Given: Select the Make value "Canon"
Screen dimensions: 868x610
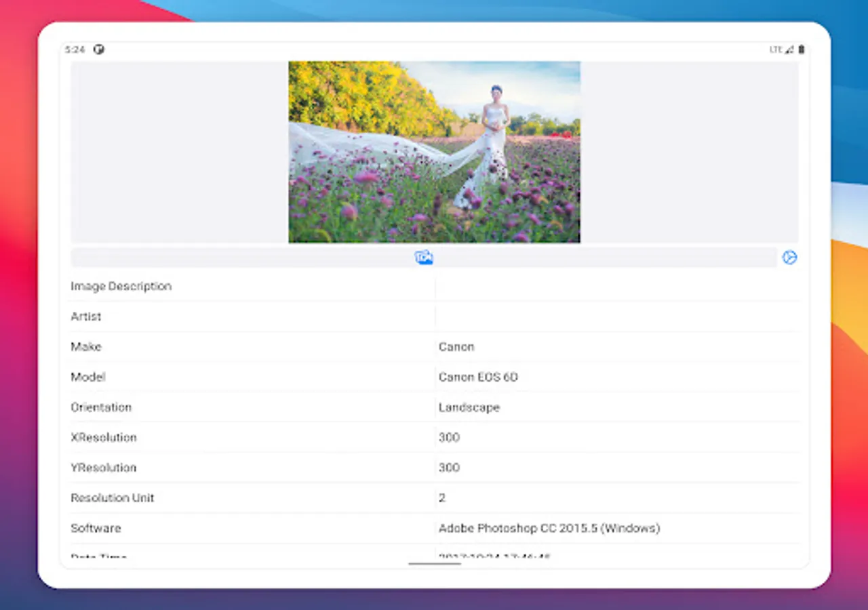Looking at the screenshot, I should pyautogui.click(x=456, y=346).
